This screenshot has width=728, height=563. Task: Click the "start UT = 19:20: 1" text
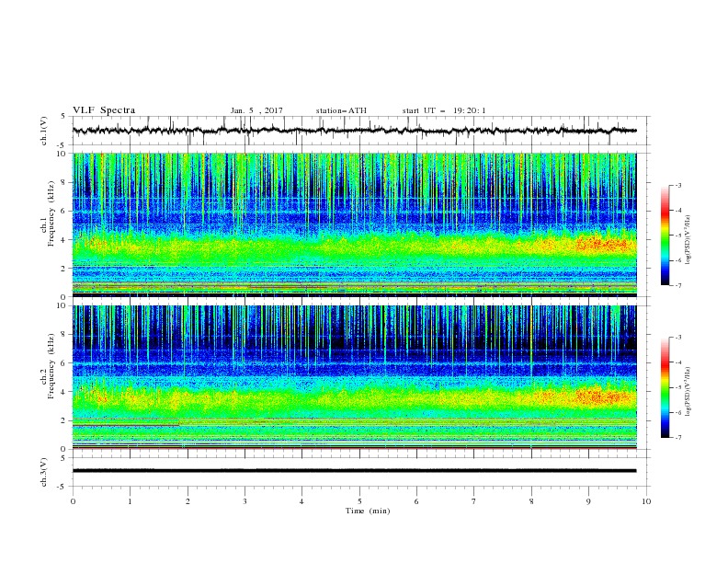click(444, 110)
